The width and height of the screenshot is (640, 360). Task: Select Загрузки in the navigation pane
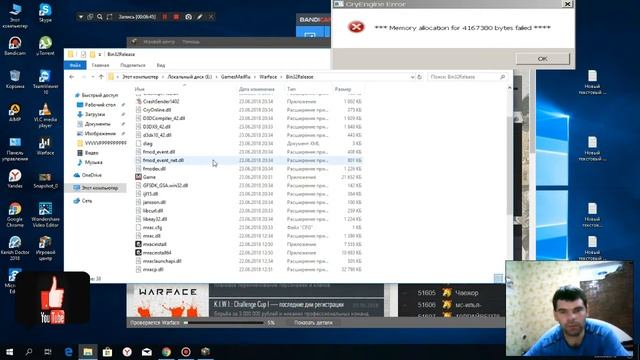tap(95, 115)
